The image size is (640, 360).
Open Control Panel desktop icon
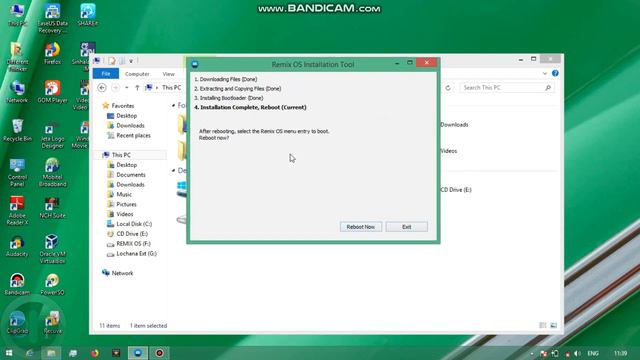click(x=17, y=173)
